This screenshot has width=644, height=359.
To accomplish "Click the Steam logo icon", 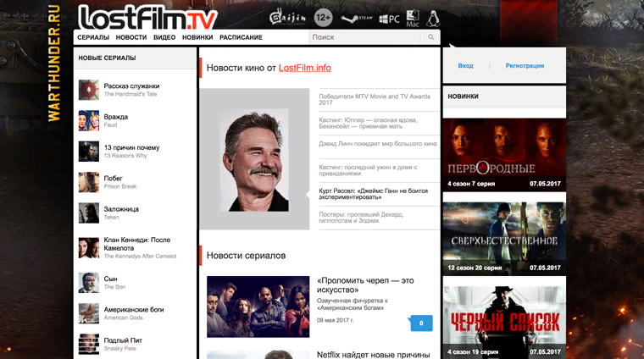I will pyautogui.click(x=357, y=19).
